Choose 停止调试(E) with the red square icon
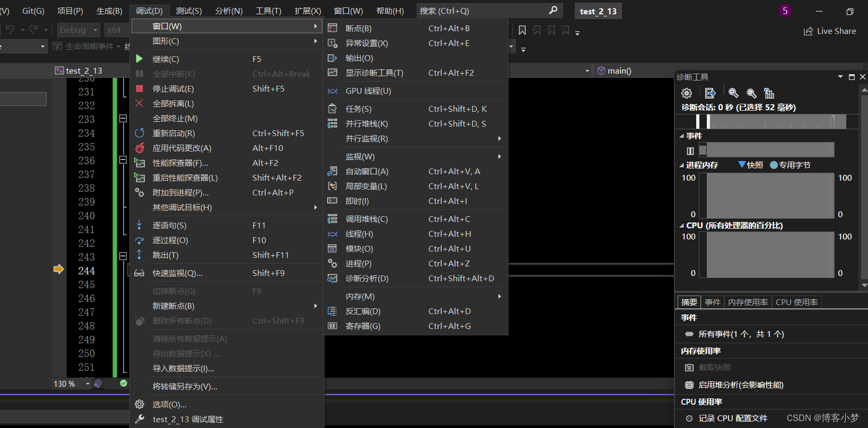868x428 pixels. pos(227,89)
